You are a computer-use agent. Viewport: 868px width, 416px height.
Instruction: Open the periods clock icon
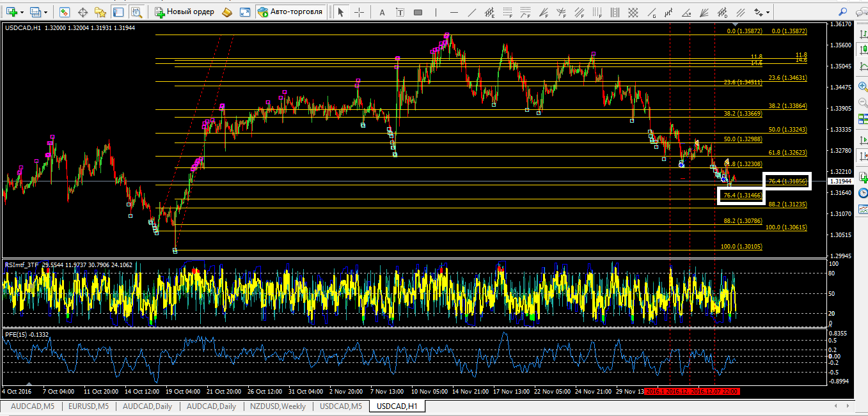[862, 192]
